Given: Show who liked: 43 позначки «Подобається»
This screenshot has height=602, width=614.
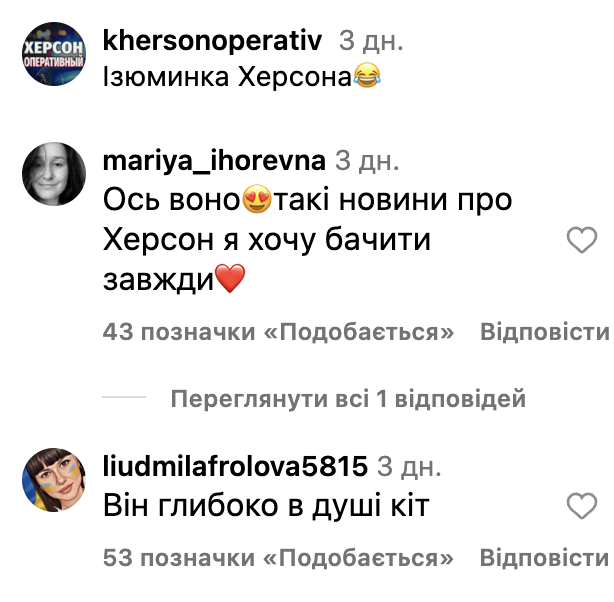Looking at the screenshot, I should click(x=278, y=332).
